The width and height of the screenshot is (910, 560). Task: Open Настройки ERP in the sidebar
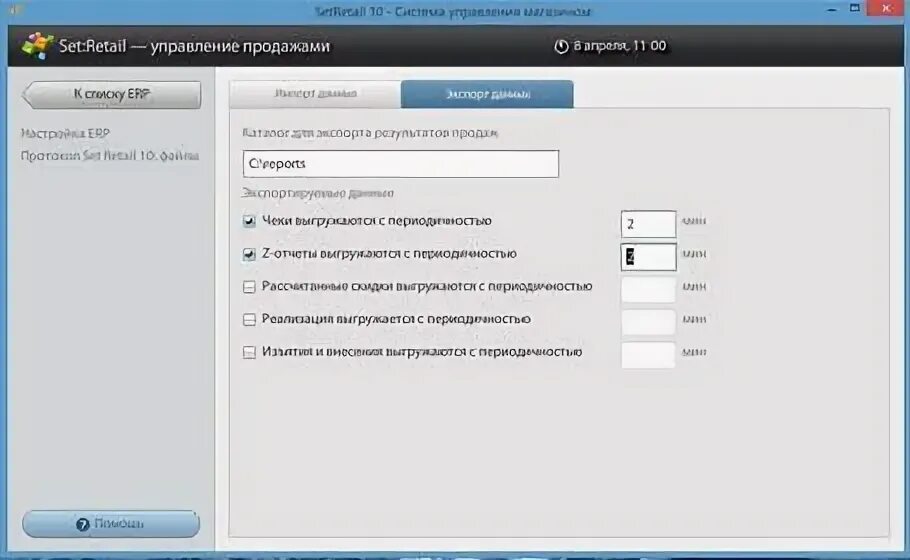65,133
